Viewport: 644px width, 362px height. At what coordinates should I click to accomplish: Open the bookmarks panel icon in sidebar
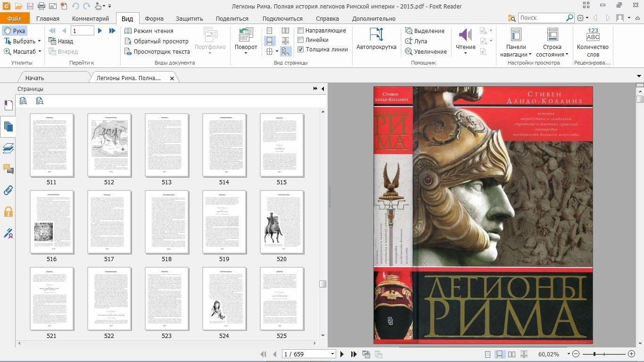8,105
